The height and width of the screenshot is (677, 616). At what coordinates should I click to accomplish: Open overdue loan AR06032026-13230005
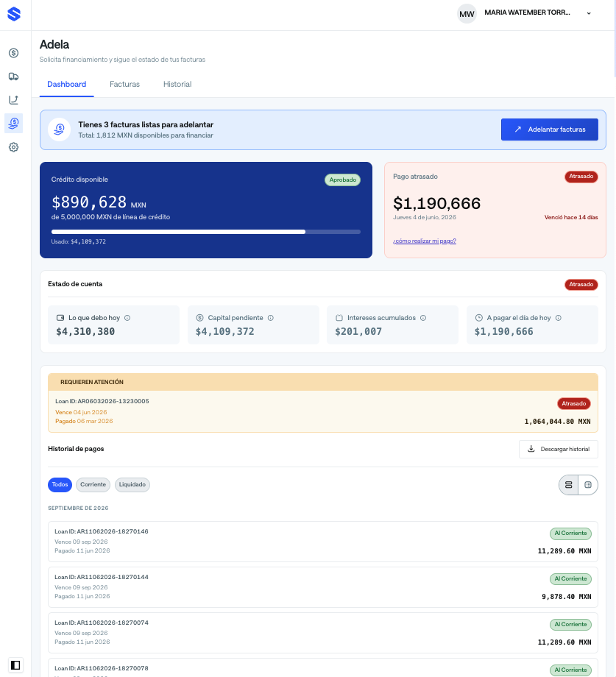323,411
